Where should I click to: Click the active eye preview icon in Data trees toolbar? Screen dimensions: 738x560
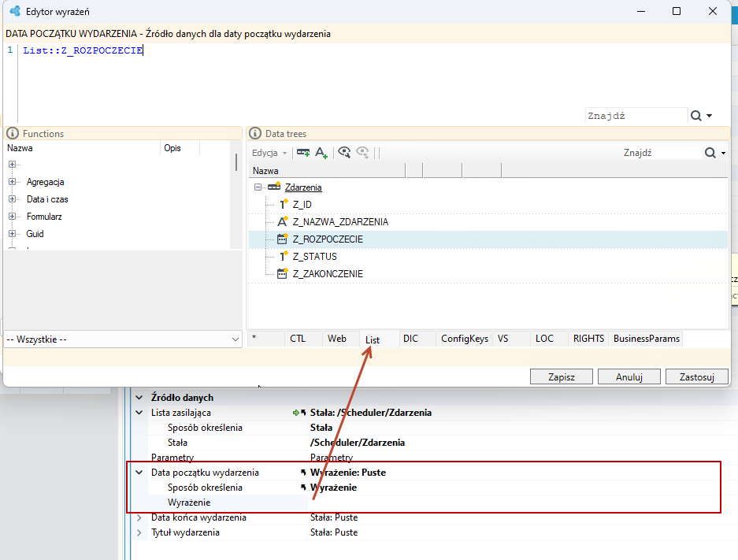pyautogui.click(x=344, y=153)
